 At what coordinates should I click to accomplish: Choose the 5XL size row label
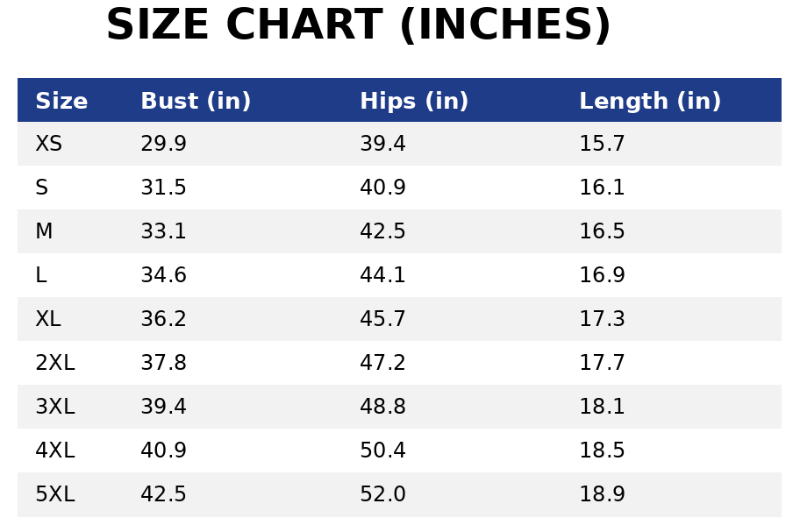pyautogui.click(x=54, y=495)
